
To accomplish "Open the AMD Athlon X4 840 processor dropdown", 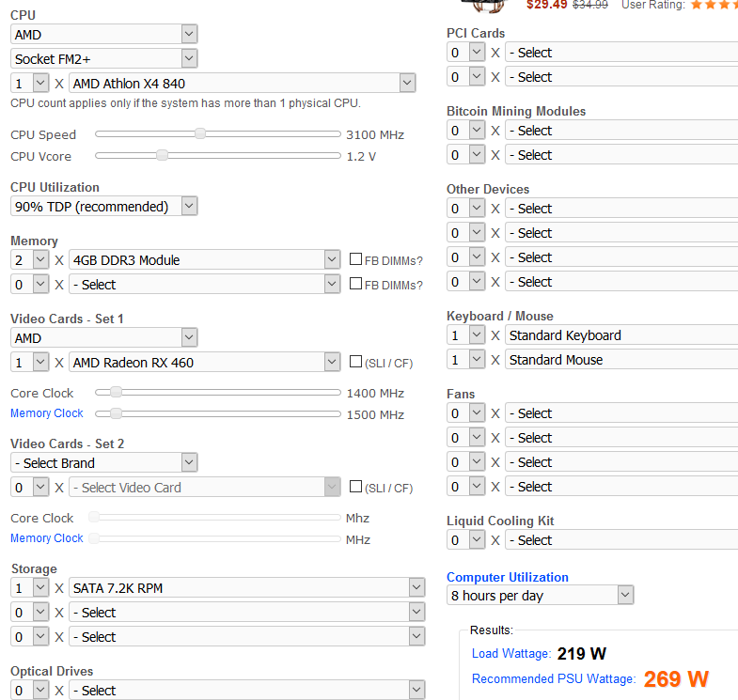I will (243, 84).
